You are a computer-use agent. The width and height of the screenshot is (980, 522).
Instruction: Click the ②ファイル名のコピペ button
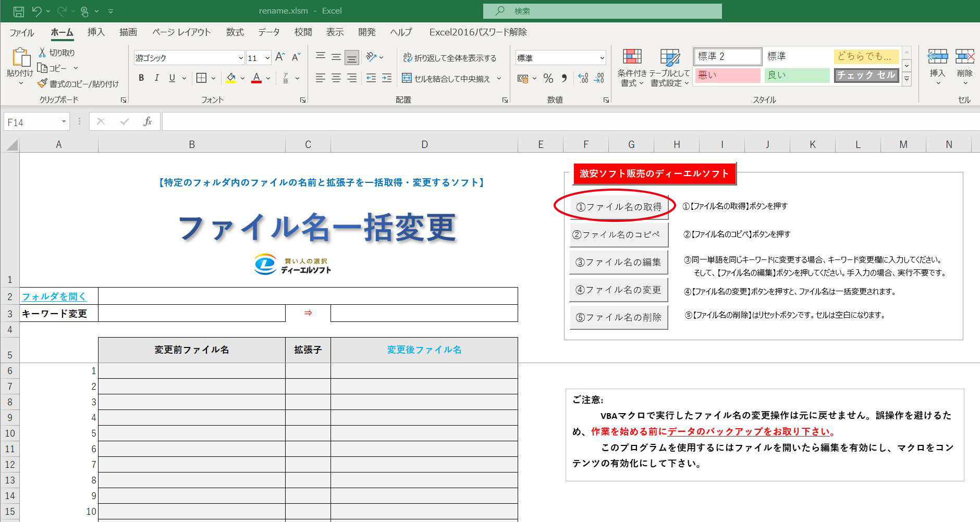tap(619, 234)
